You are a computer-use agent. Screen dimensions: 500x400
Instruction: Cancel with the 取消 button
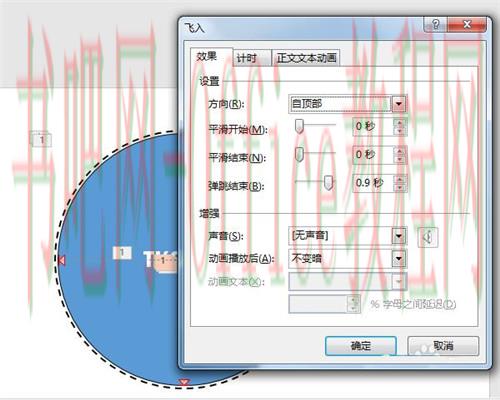pyautogui.click(x=443, y=346)
